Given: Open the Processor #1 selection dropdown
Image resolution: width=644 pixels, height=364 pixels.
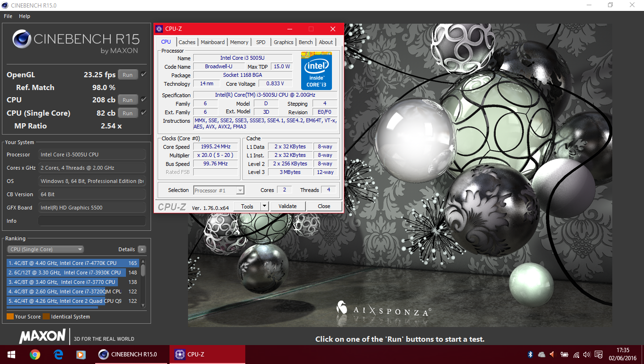Looking at the screenshot, I should click(219, 191).
